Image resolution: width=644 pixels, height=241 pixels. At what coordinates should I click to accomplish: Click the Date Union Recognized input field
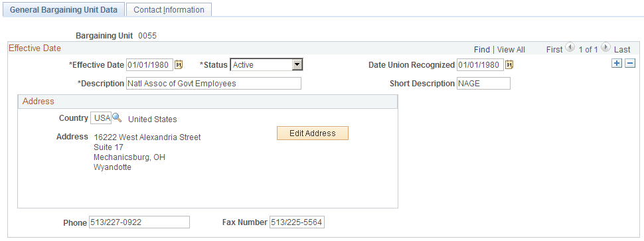(480, 65)
